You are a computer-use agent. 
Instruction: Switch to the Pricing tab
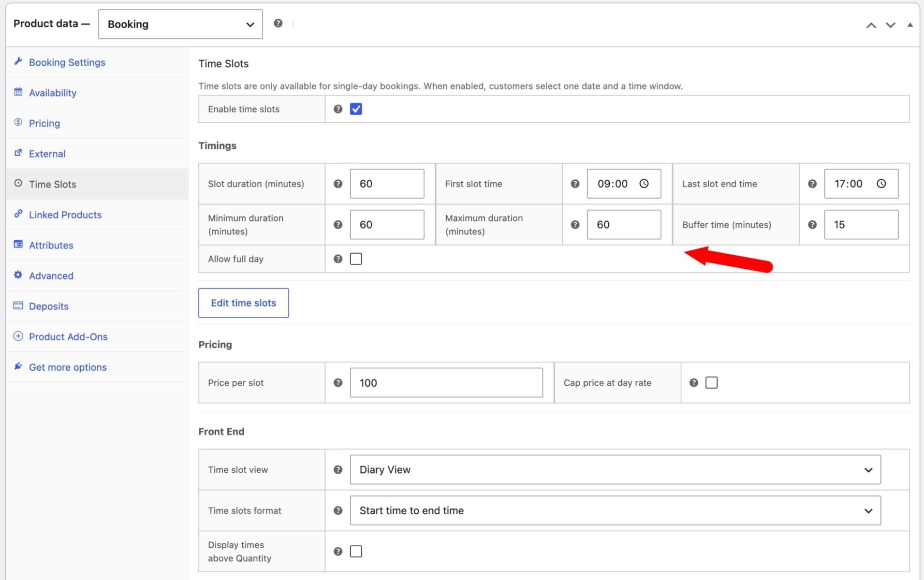click(x=97, y=123)
